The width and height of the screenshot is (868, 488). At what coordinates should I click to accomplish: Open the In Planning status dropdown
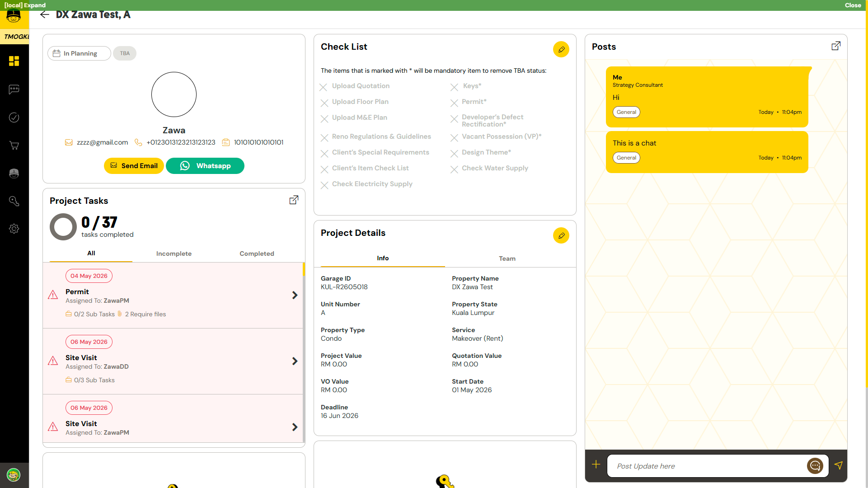point(79,53)
